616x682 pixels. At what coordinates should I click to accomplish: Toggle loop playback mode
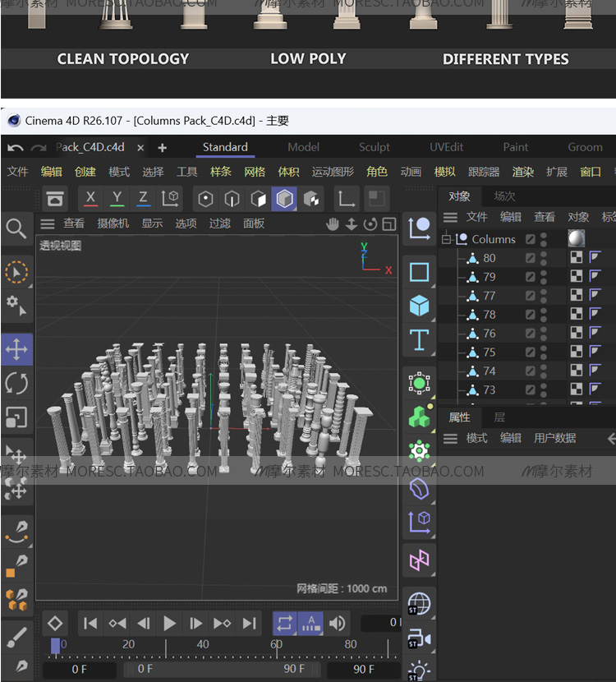285,624
